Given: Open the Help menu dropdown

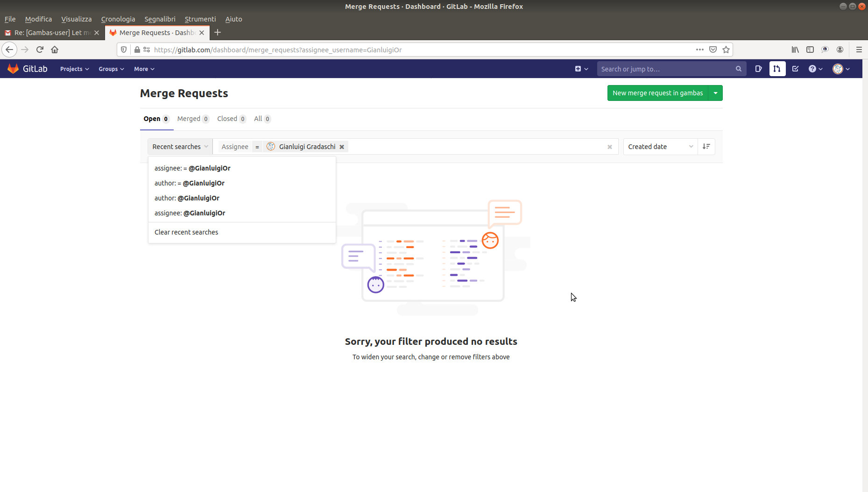Looking at the screenshot, I should (815, 69).
